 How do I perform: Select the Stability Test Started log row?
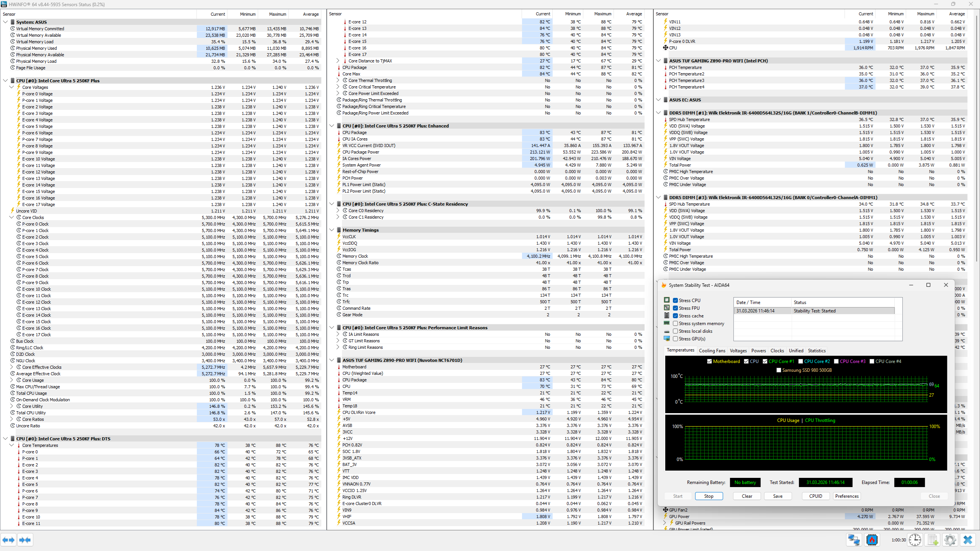click(814, 311)
